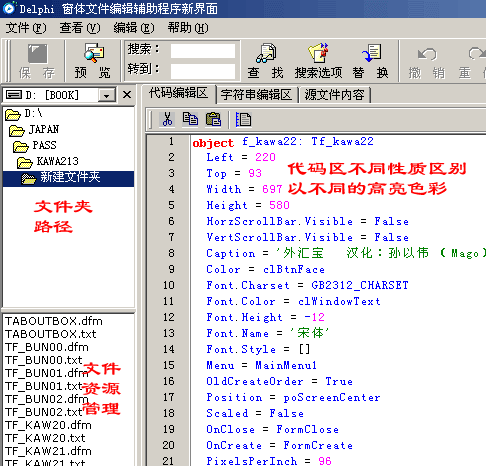486x466 pixels.
Task: Switch to 代码编辑区 tab
Action: click(x=178, y=93)
